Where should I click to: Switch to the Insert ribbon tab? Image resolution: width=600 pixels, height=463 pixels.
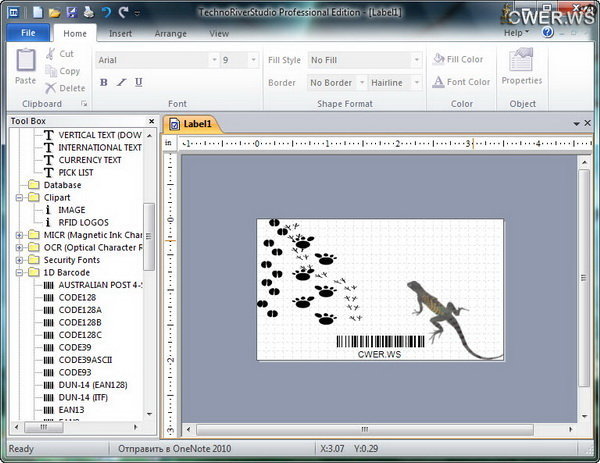(x=120, y=33)
